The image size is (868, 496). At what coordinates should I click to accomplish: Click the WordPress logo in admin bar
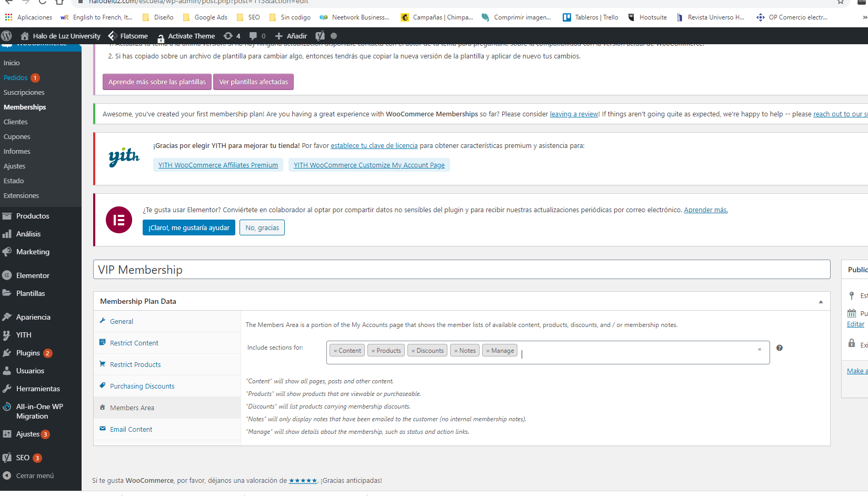(7, 36)
